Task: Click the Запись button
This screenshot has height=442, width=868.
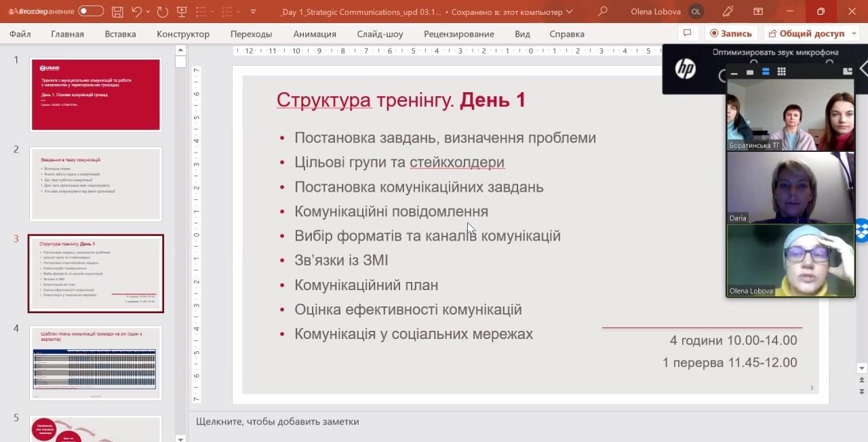Action: (731, 33)
